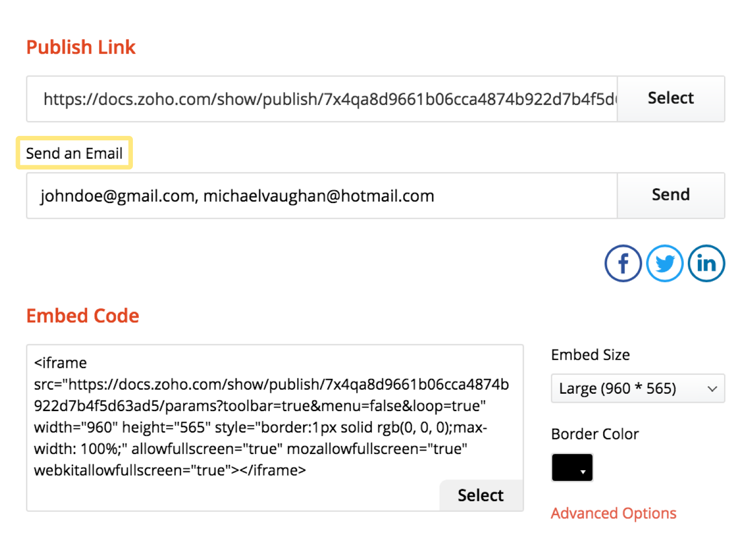Click the johndoe@gmail.com address text
The image size is (754, 560).
pyautogui.click(x=117, y=196)
